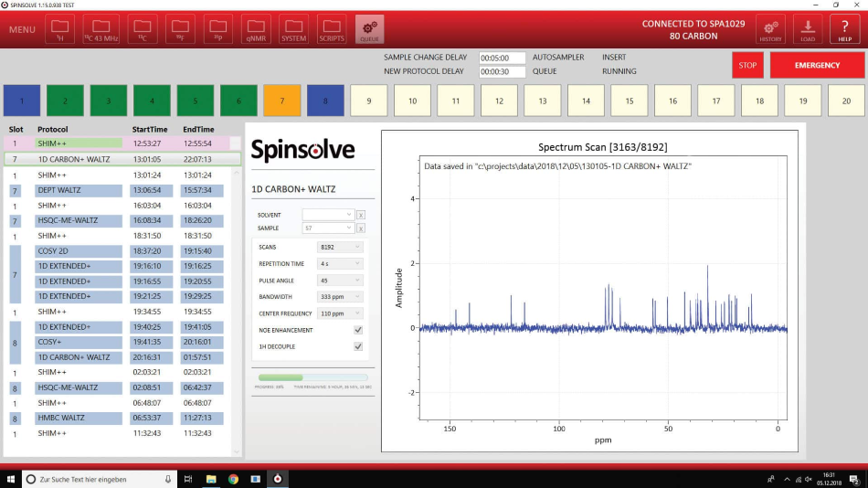
Task: Select empty sample slot 20
Action: point(846,101)
